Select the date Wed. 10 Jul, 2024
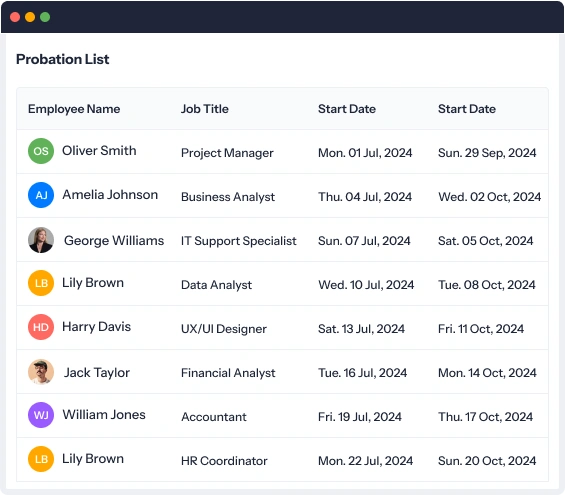 coord(366,285)
